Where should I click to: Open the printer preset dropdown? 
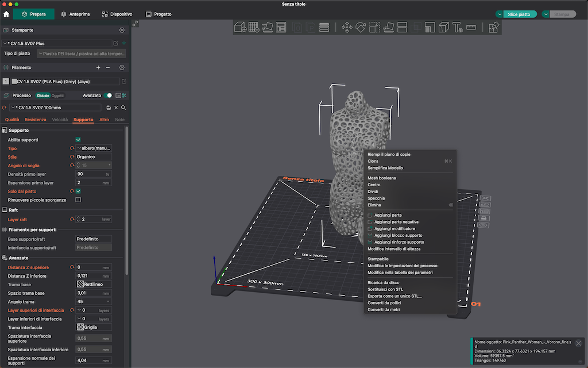tap(57, 44)
